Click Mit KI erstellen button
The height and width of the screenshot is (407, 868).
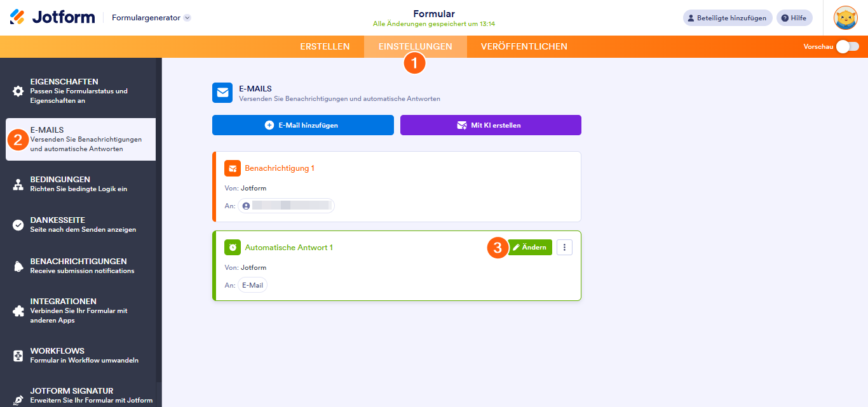pos(491,125)
